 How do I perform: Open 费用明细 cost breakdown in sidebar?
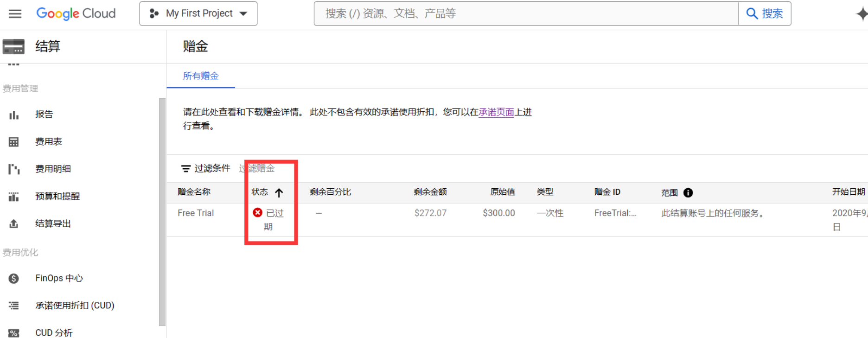pos(53,169)
